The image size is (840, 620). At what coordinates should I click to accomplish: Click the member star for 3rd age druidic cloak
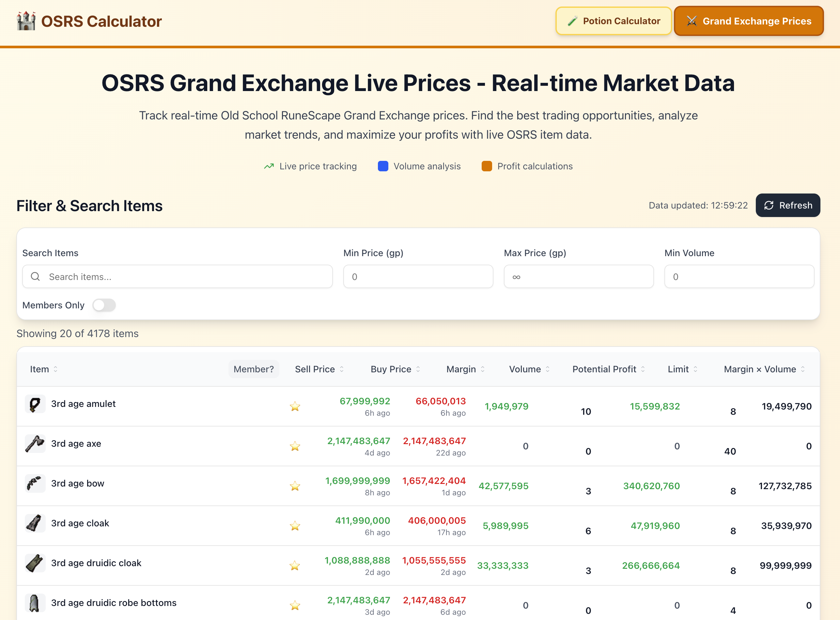click(x=295, y=566)
